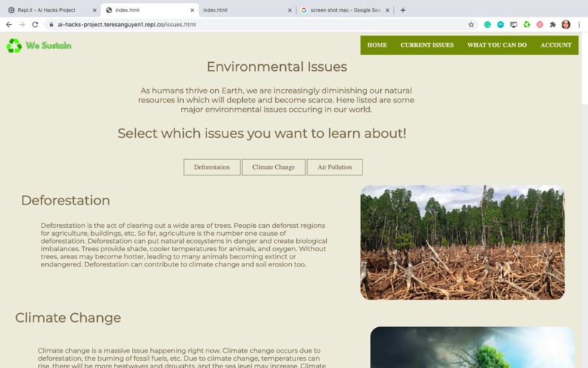Switch to the inactive second index.html tab

click(x=247, y=10)
